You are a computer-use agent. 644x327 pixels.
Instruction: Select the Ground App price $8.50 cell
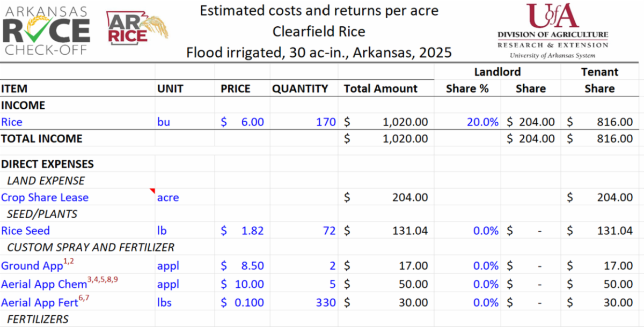243,266
